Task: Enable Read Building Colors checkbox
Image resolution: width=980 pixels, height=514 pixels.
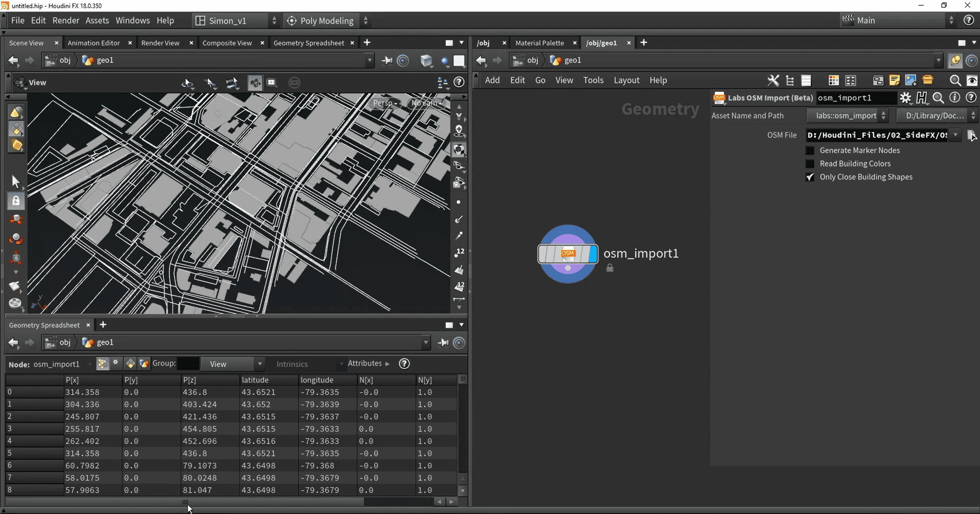Action: [x=810, y=164]
